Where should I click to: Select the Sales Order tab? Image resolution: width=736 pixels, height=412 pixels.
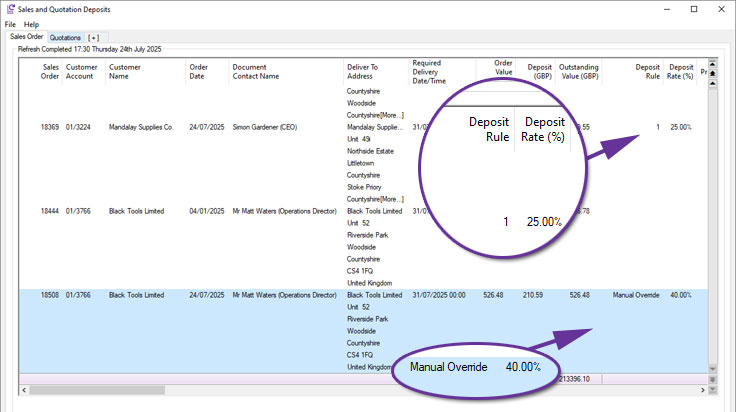[27, 37]
